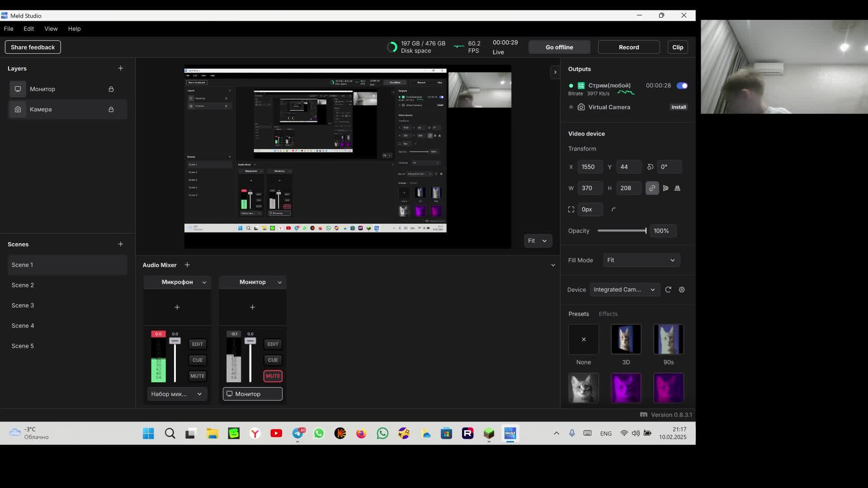Viewport: 868px width, 488px height.
Task: Adjust the Opacity slider
Action: click(x=622, y=231)
